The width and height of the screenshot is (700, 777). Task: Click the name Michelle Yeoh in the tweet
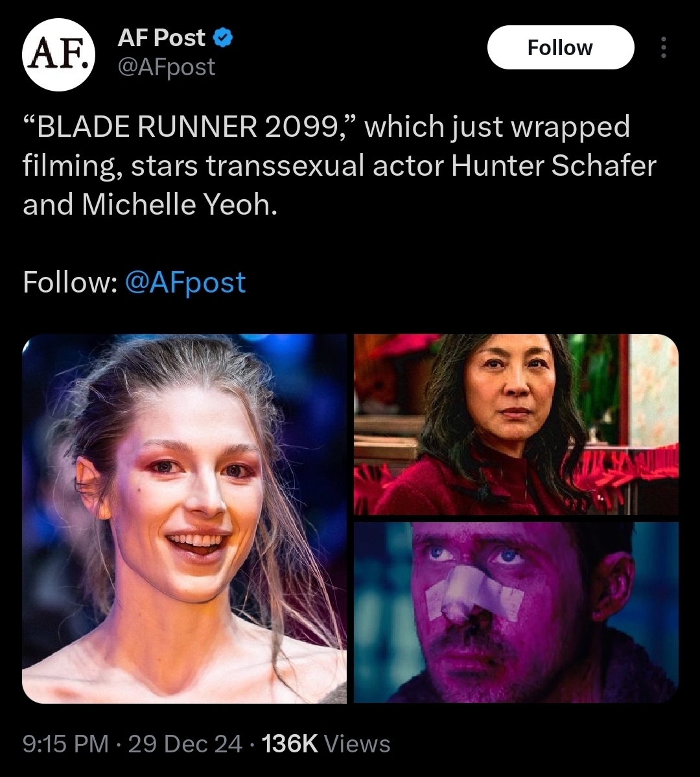[180, 204]
